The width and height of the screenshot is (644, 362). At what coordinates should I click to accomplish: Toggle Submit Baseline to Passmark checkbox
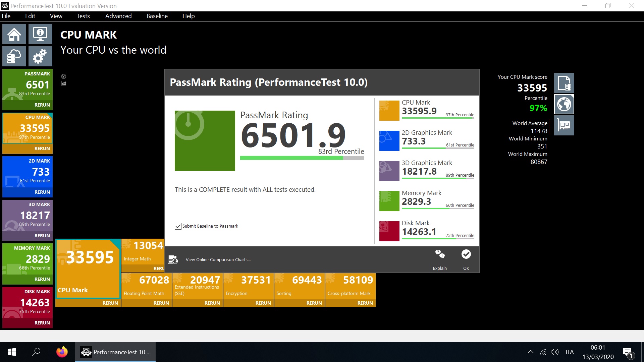click(x=178, y=226)
